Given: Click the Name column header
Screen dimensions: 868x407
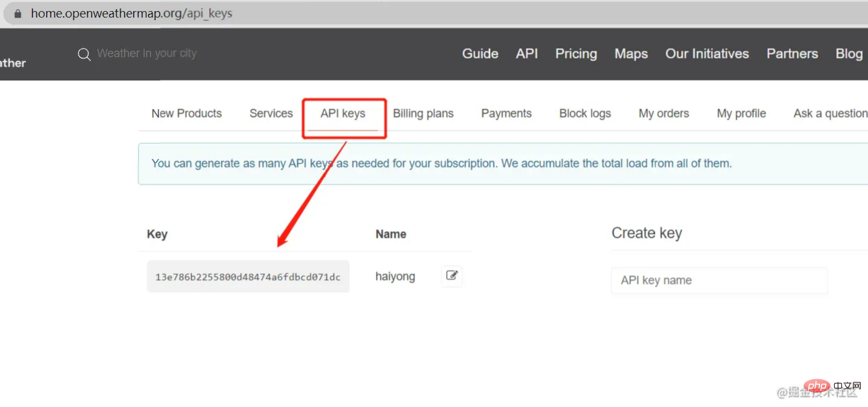Looking at the screenshot, I should click(x=391, y=234).
